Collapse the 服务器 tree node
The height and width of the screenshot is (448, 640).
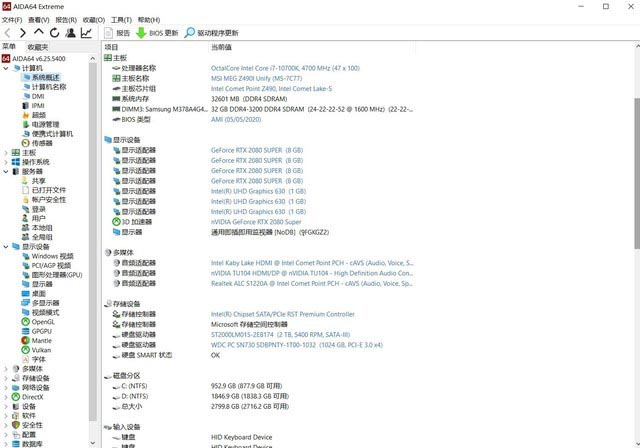coord(6,171)
